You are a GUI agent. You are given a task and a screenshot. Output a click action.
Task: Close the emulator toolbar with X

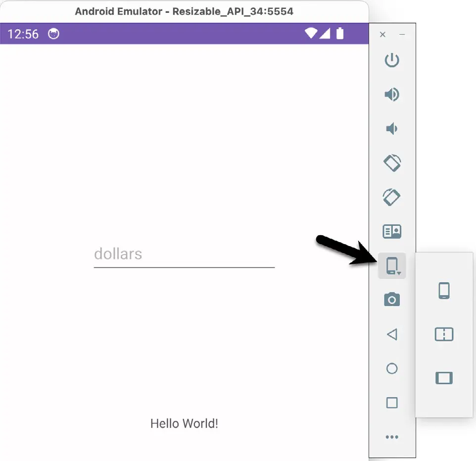382,34
